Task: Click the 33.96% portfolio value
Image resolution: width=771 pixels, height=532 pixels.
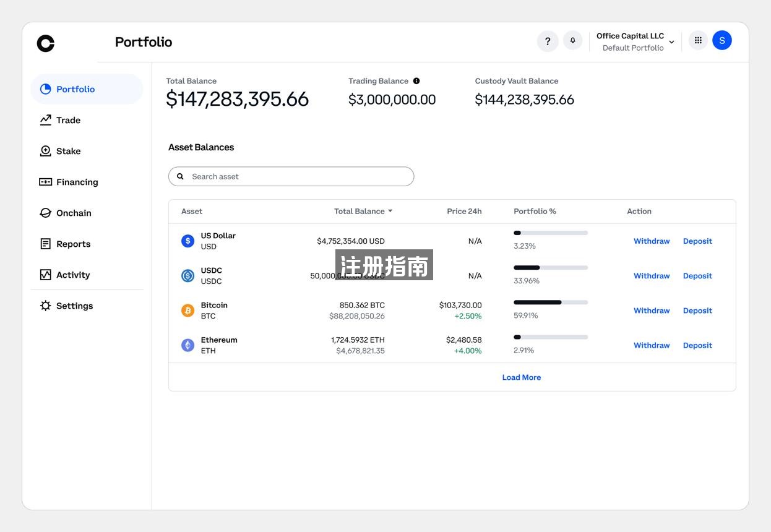Action: (527, 281)
